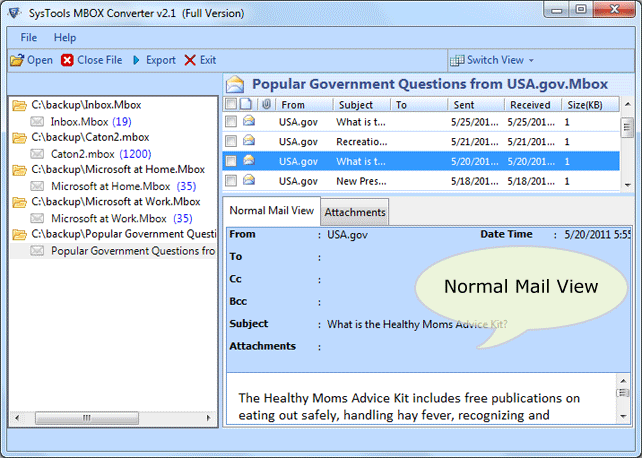Open the File menu
This screenshot has height=458, width=642.
(29, 38)
